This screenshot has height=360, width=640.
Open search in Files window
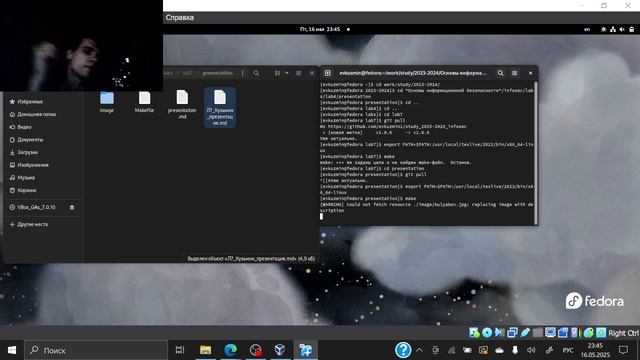point(256,73)
